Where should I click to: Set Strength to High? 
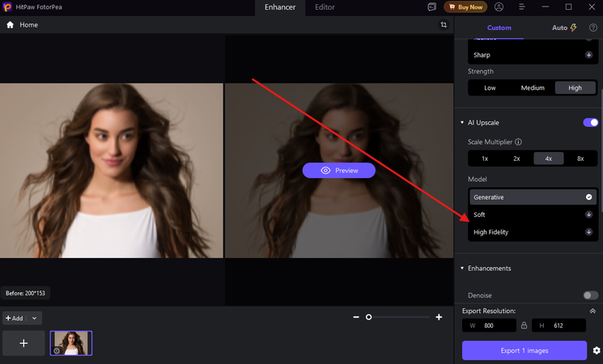click(x=575, y=88)
